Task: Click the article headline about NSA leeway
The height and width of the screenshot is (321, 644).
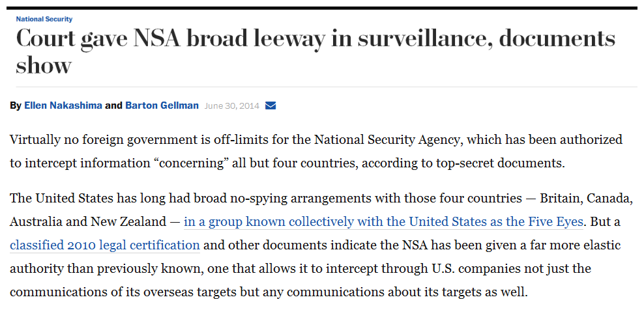Action: point(315,40)
